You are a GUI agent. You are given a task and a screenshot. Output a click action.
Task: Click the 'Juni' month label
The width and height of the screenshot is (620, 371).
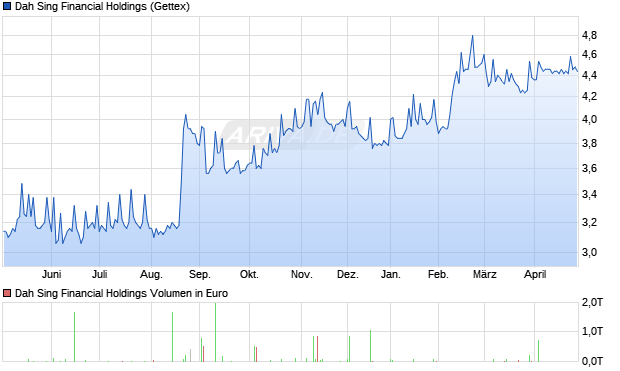click(x=51, y=274)
